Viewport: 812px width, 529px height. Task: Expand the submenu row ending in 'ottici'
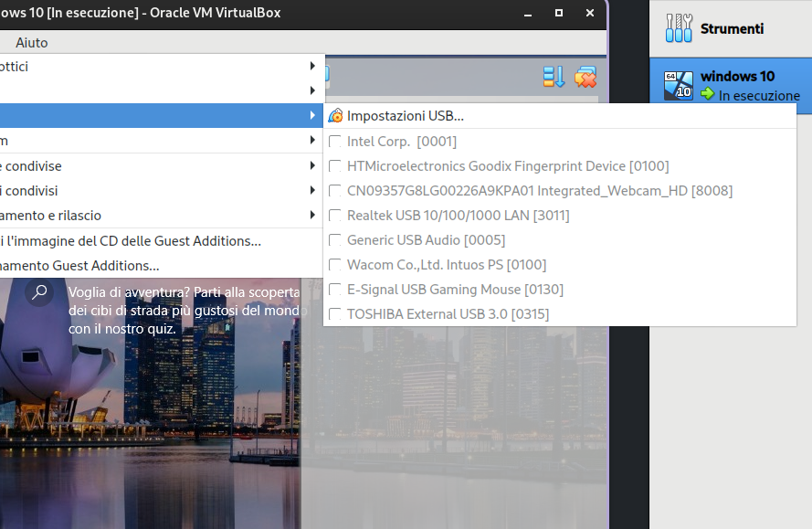[162, 67]
